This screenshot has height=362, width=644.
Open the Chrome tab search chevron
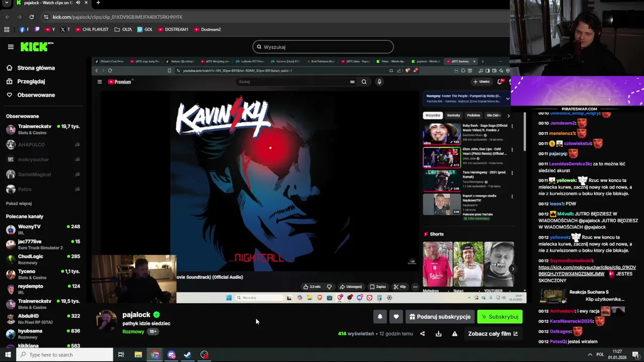click(x=7, y=3)
